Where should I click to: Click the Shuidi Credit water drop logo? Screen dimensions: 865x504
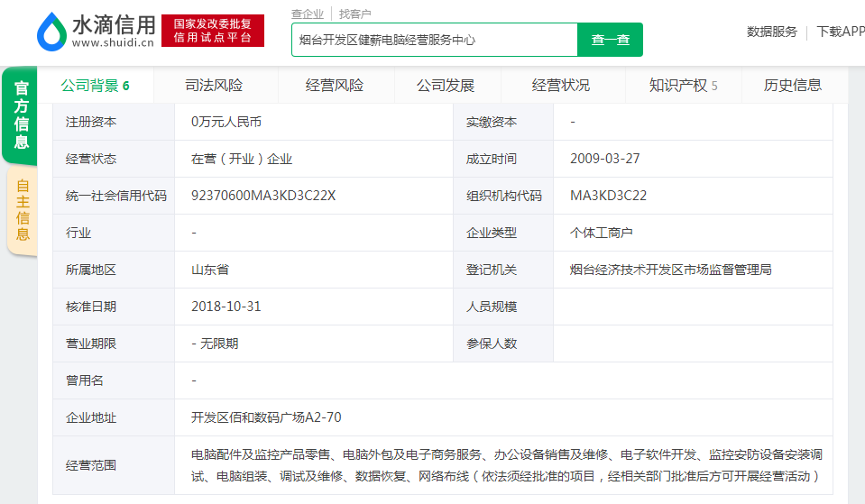pyautogui.click(x=52, y=32)
